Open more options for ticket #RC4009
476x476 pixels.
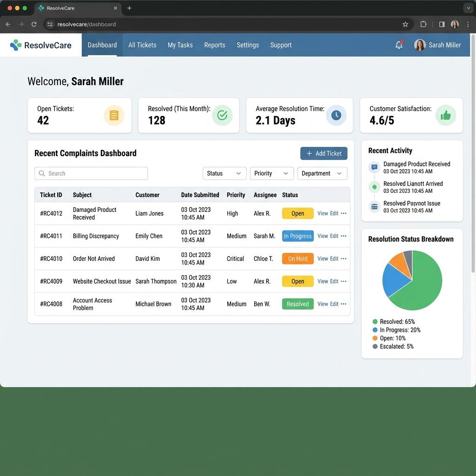pyautogui.click(x=344, y=281)
